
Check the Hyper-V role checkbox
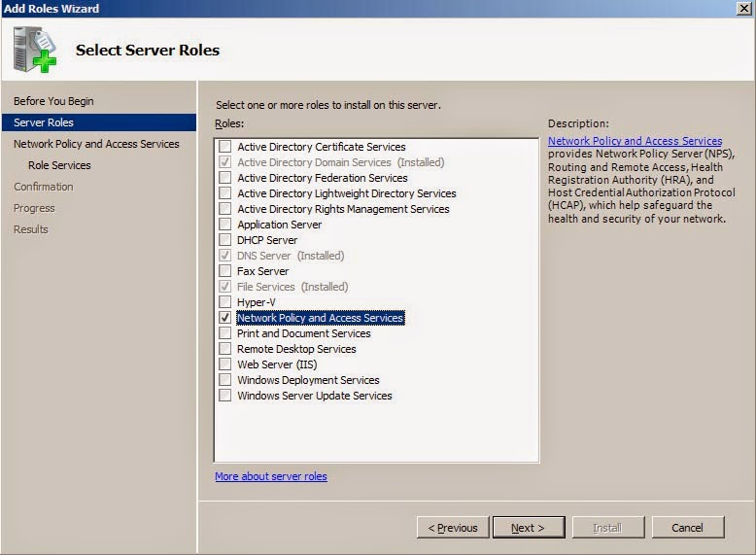tap(224, 302)
